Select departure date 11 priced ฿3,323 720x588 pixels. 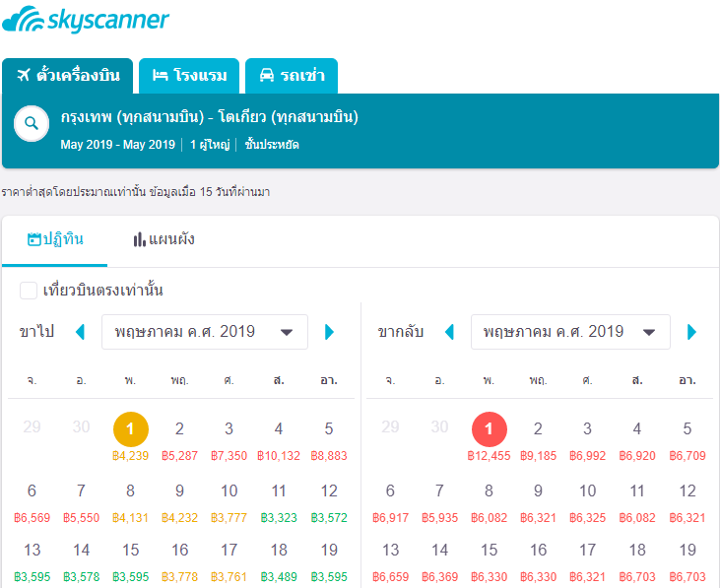click(x=279, y=497)
